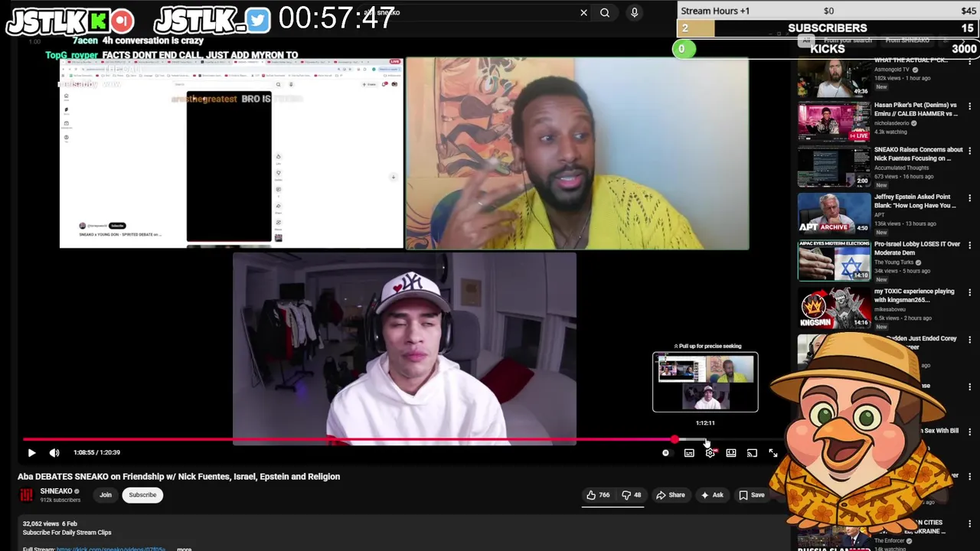Open more options for Jeffrey Epstein video
The width and height of the screenshot is (980, 551).
pos(970,198)
